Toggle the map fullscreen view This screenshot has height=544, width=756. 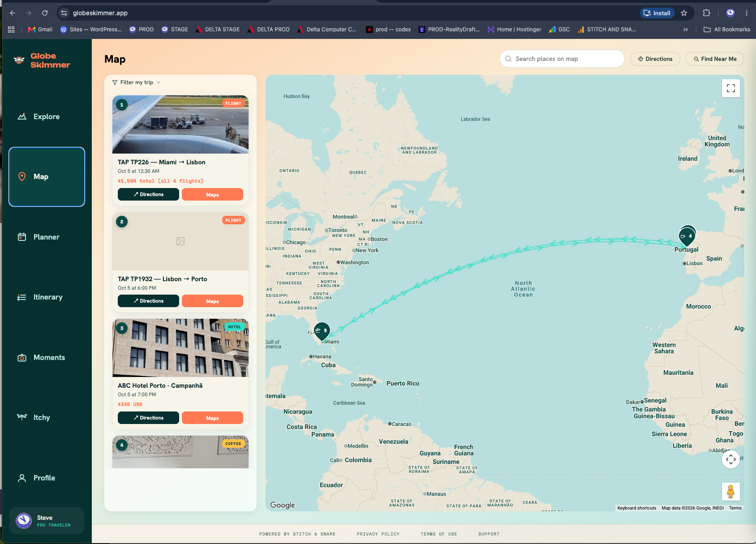click(731, 88)
